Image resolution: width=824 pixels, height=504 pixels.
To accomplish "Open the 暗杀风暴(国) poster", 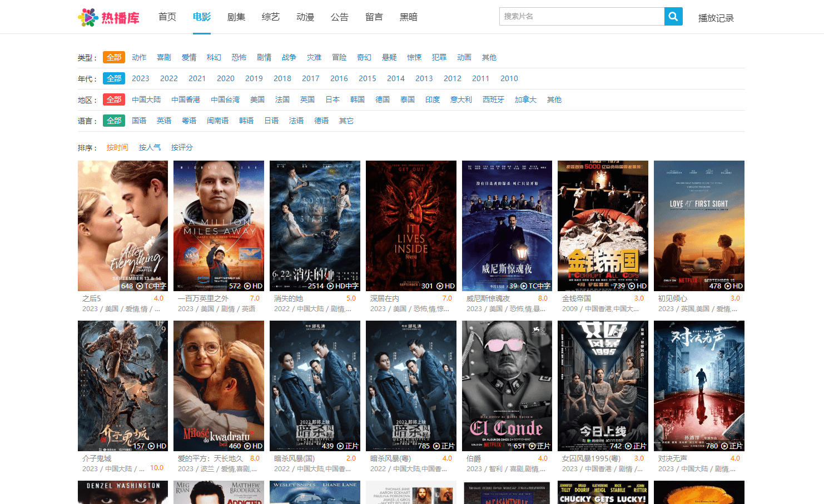I will [315, 386].
